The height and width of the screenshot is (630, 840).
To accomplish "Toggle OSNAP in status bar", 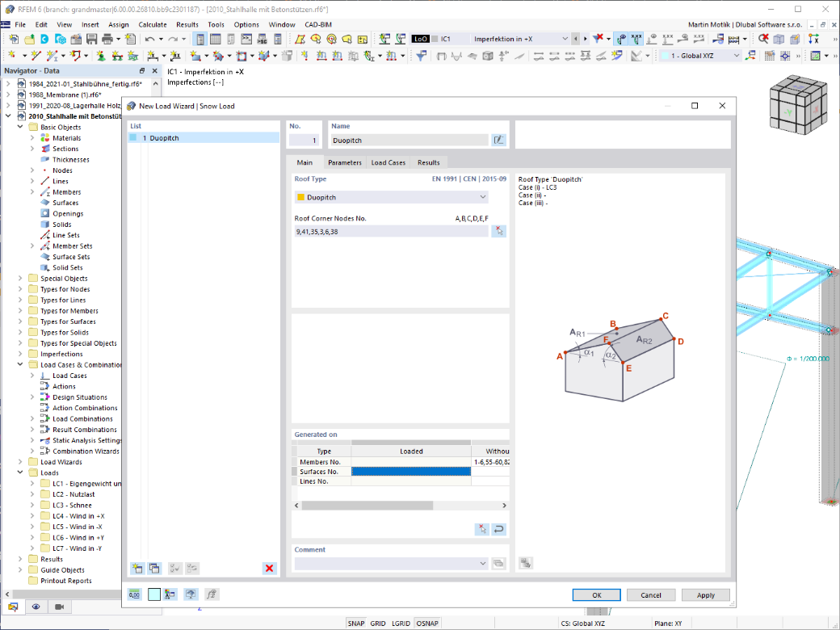I will [x=427, y=624].
